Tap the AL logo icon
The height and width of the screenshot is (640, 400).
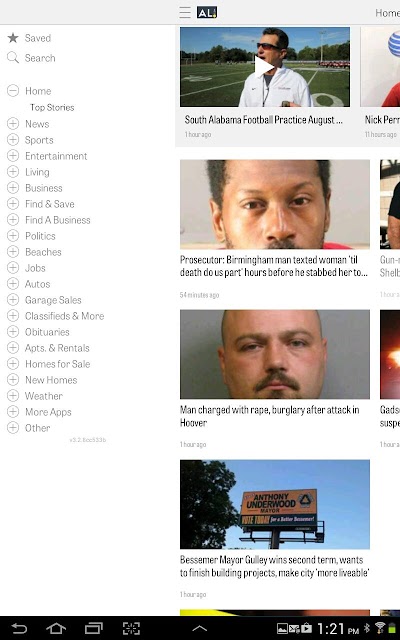tap(207, 13)
